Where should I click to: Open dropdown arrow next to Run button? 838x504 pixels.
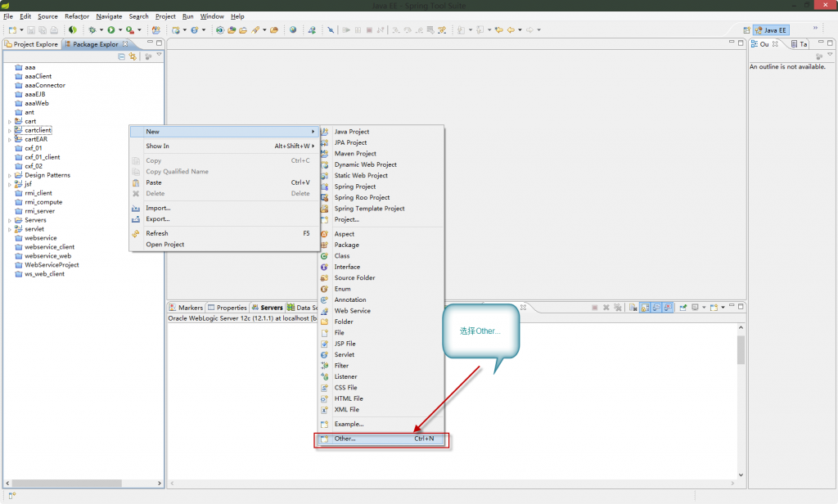tap(120, 30)
